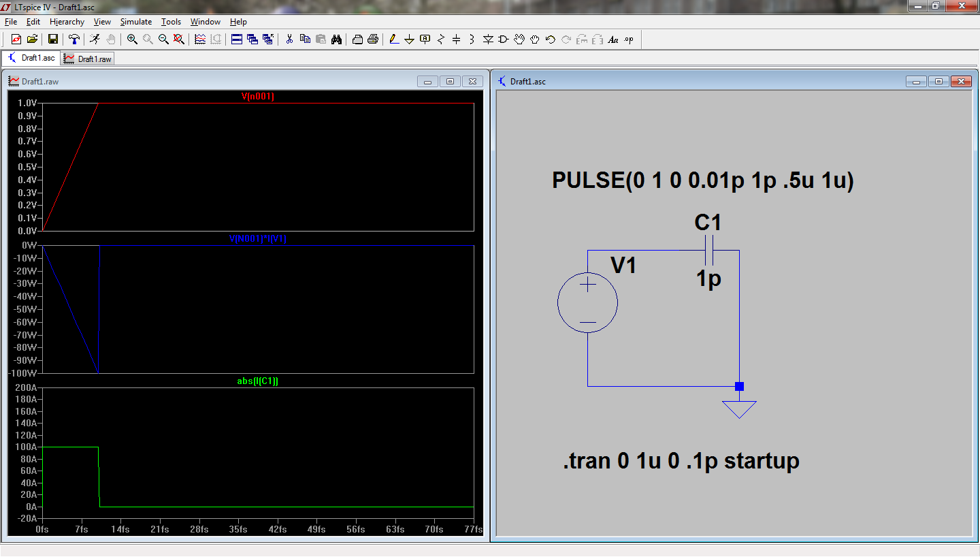Open the Hierarchy menu
The width and height of the screenshot is (980, 557).
point(67,22)
